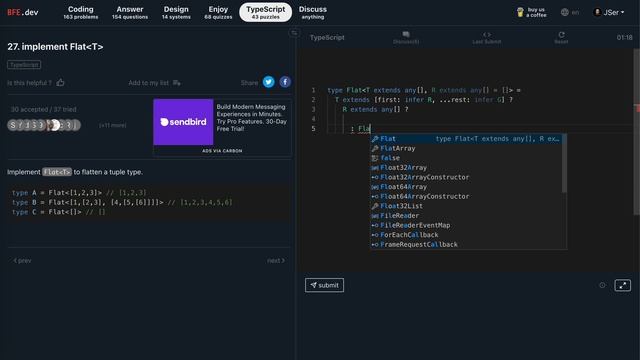Select FlatArray autocomplete suggestion

click(x=466, y=149)
